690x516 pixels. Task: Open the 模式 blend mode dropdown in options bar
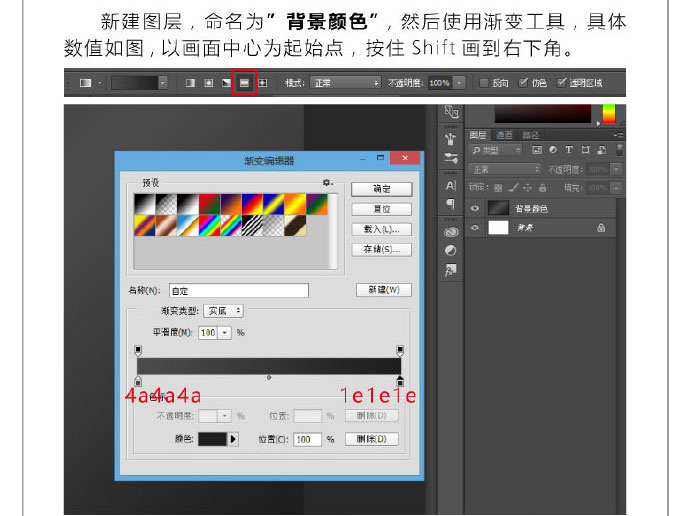click(x=344, y=82)
